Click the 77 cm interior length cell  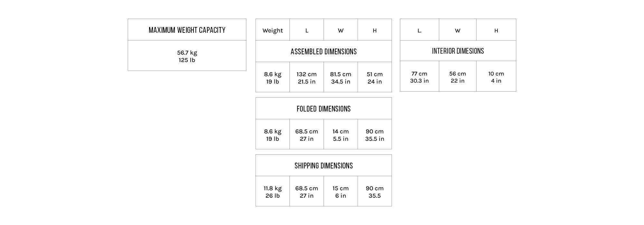(x=419, y=77)
